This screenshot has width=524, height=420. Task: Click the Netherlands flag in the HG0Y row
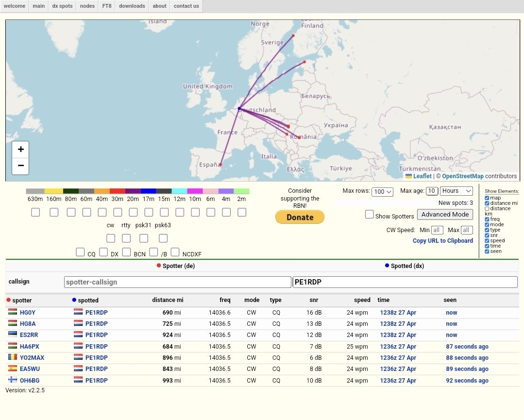pyautogui.click(x=78, y=312)
